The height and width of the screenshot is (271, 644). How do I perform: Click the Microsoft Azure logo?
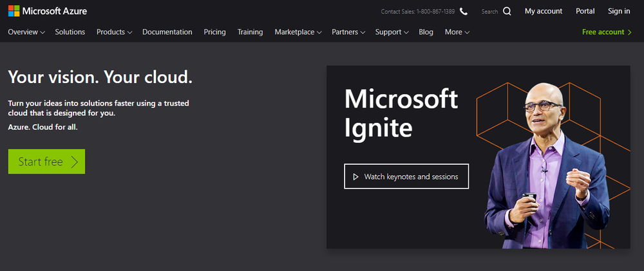tap(47, 11)
